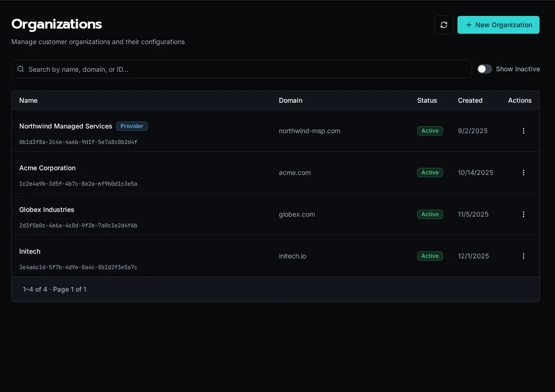Toggle the Show Inactive switch
Image resolution: width=555 pixels, height=392 pixels.
485,69
